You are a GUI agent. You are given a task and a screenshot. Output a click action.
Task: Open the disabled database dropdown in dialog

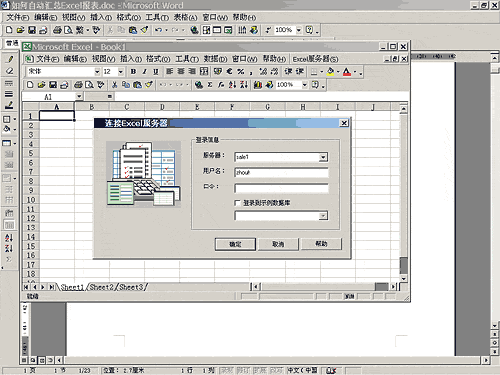(x=323, y=216)
